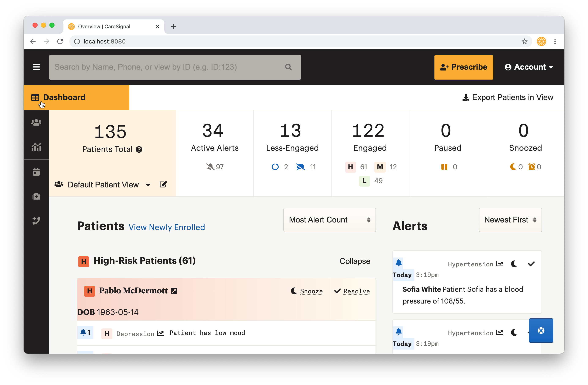Open the Default Patient View dropdown

[103, 184]
